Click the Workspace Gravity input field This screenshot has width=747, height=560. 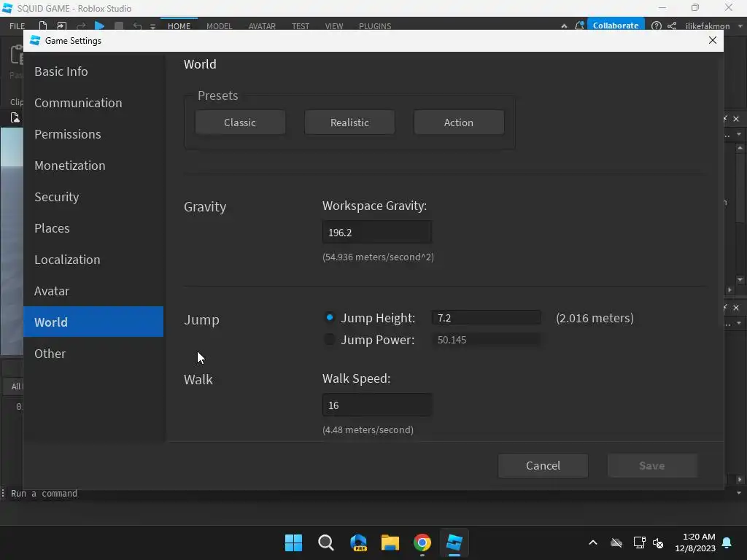[x=377, y=233]
